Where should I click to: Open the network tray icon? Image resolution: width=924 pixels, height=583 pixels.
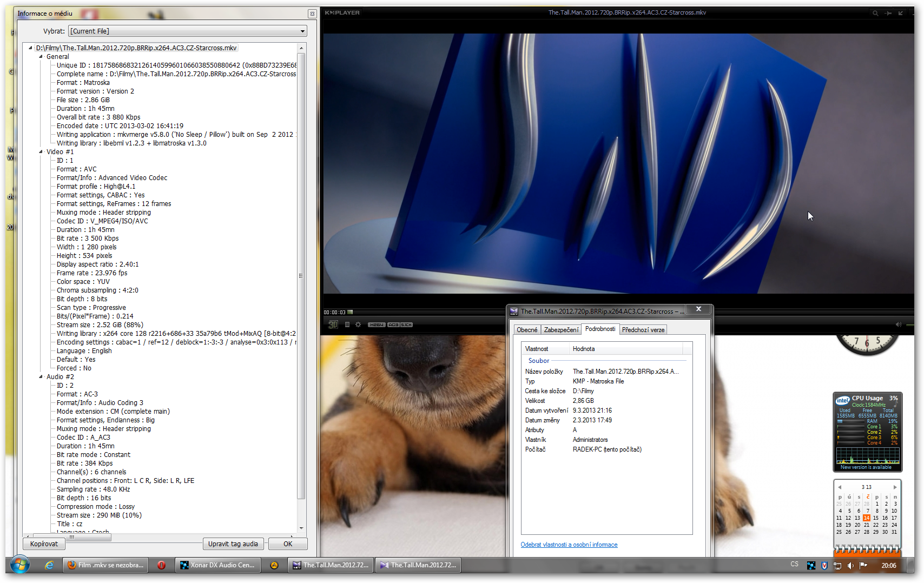[x=837, y=566]
